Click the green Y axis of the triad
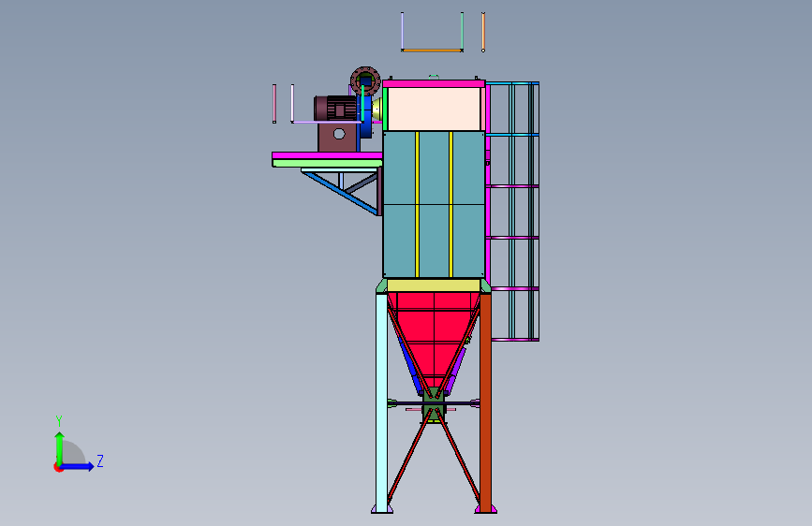812x526 pixels. click(x=60, y=448)
